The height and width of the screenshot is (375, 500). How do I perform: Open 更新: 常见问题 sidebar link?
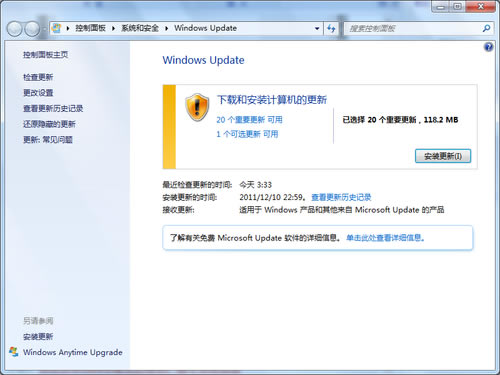[x=48, y=139]
